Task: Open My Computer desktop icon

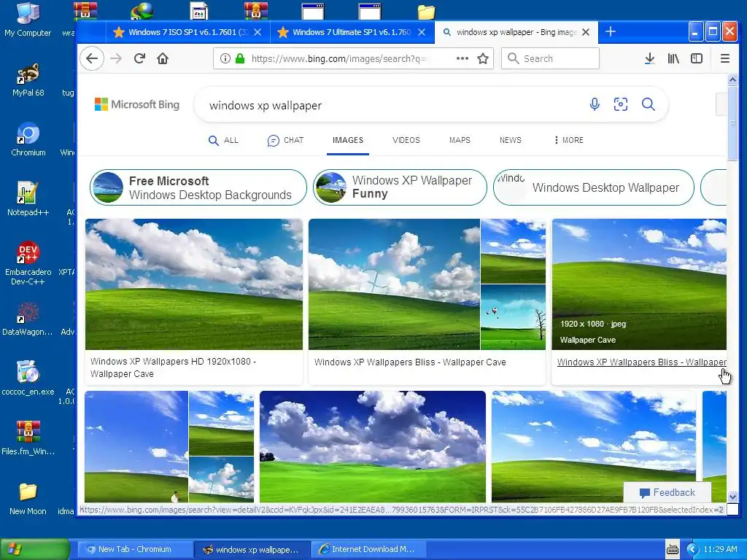Action: click(x=28, y=20)
